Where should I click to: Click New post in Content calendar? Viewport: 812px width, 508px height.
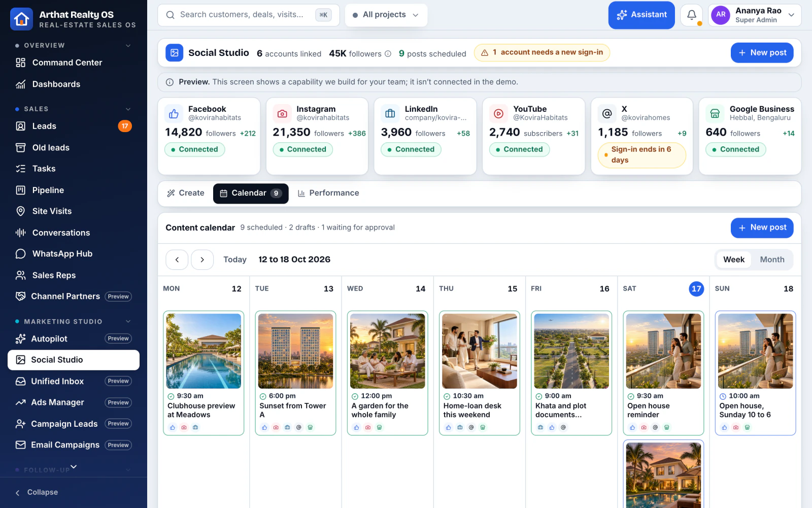(x=762, y=228)
